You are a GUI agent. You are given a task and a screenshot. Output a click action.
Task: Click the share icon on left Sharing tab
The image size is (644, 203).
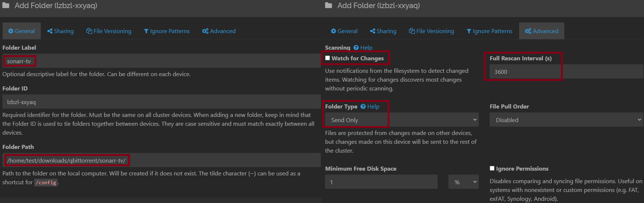coord(50,31)
